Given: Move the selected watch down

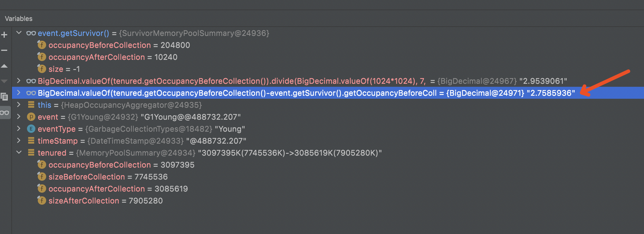Looking at the screenshot, I should 4,81.
